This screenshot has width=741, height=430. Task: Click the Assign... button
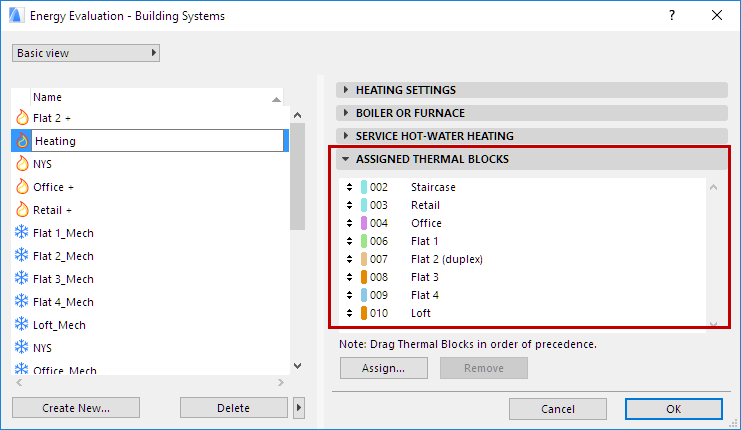(376, 368)
